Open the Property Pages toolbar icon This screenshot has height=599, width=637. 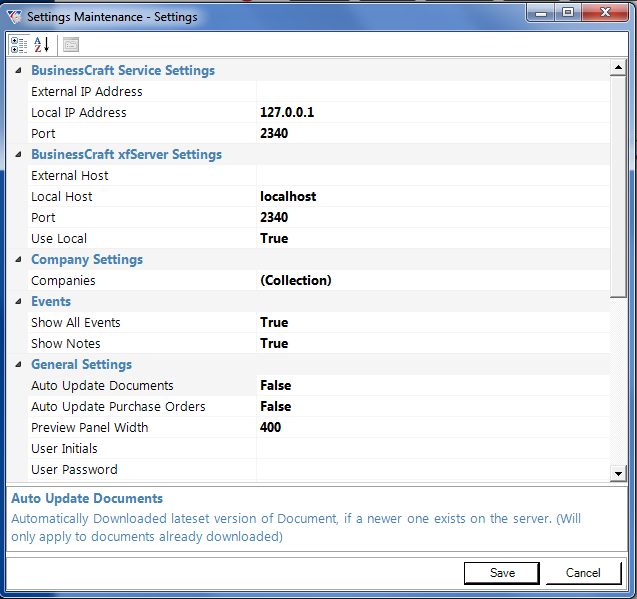tap(71, 45)
